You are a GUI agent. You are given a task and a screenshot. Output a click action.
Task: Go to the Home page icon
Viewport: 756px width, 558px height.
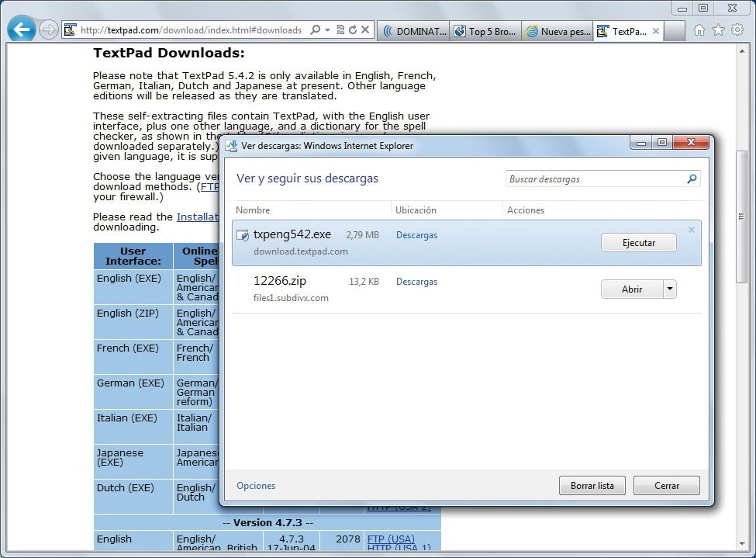(x=699, y=30)
